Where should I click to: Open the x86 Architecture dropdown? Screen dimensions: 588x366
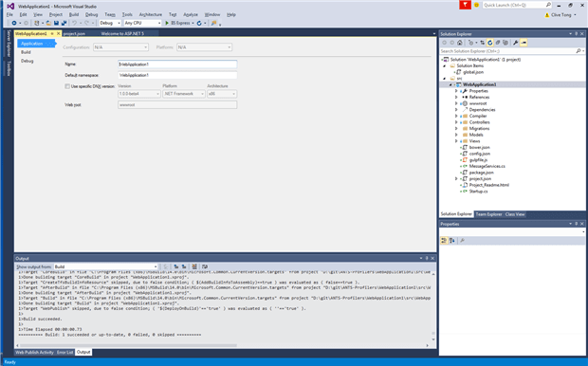222,94
